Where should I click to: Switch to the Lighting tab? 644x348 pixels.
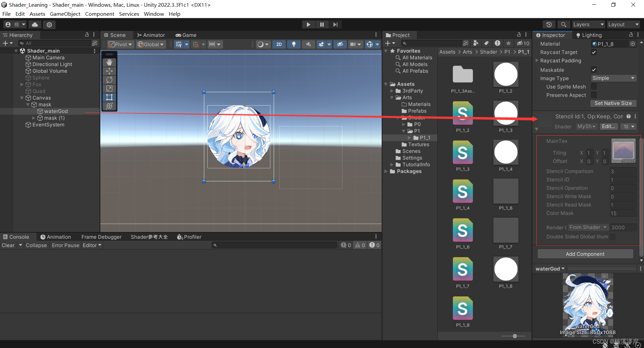(589, 35)
